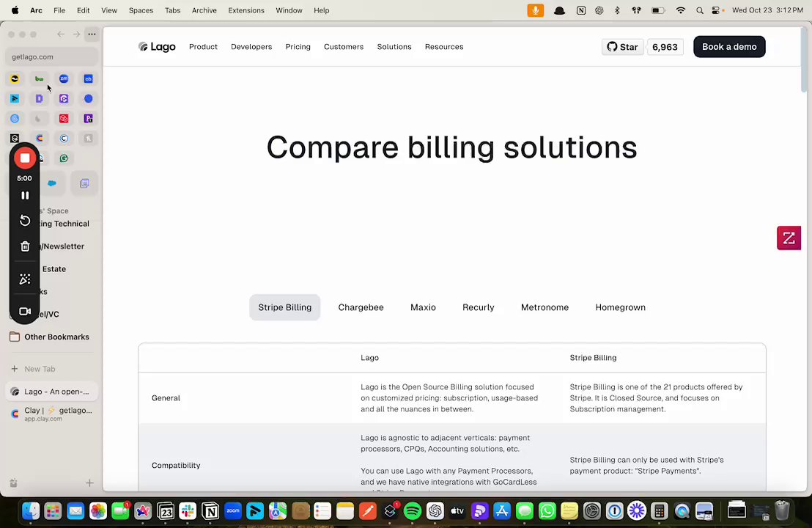Click the Stripe Billing column header in the table

[593, 358]
